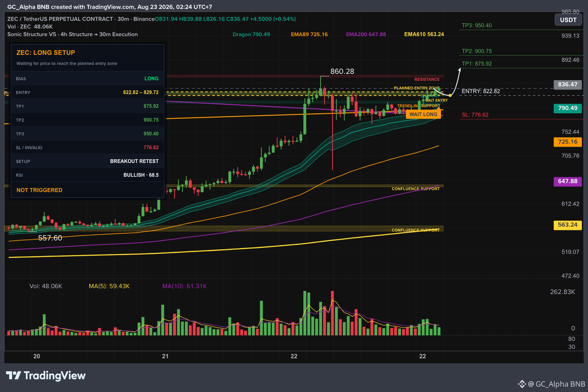Click the yellow 563.24 price axis tag
The height and width of the screenshot is (392, 588).
[x=567, y=225]
